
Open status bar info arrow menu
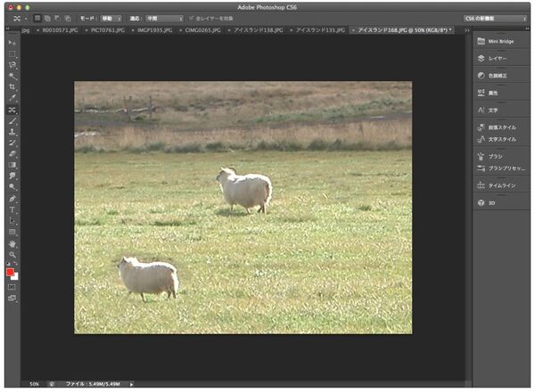click(131, 384)
